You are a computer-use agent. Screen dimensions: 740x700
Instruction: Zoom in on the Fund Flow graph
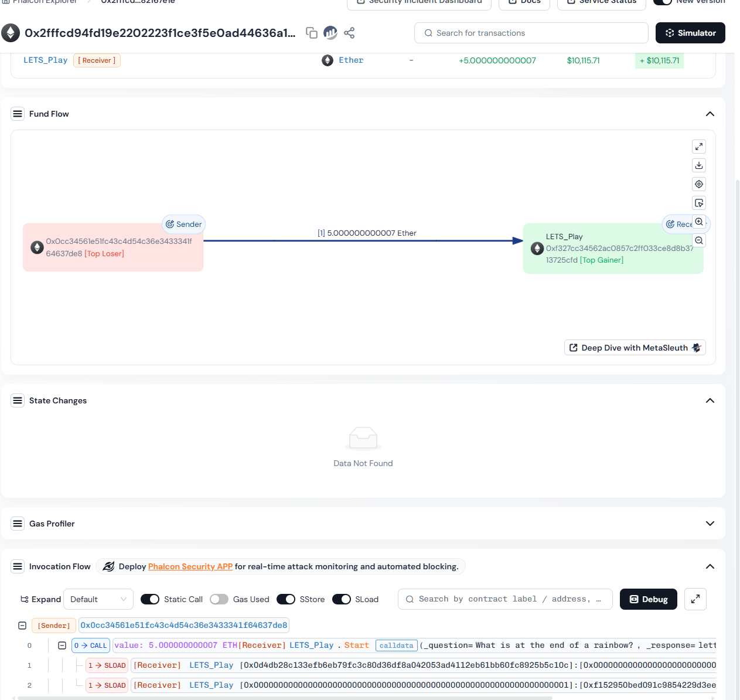click(x=699, y=222)
